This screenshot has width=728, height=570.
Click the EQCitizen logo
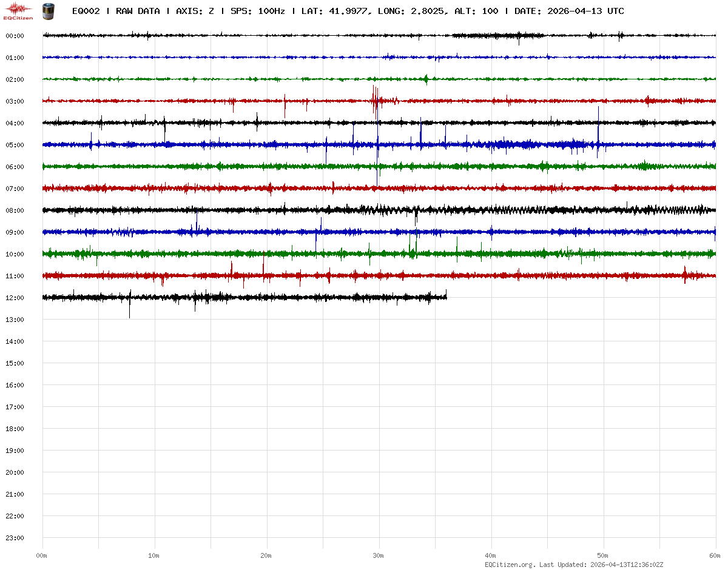coord(18,10)
